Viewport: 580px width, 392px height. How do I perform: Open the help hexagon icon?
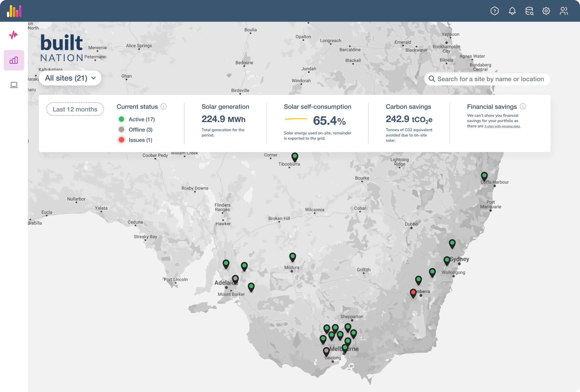(494, 11)
